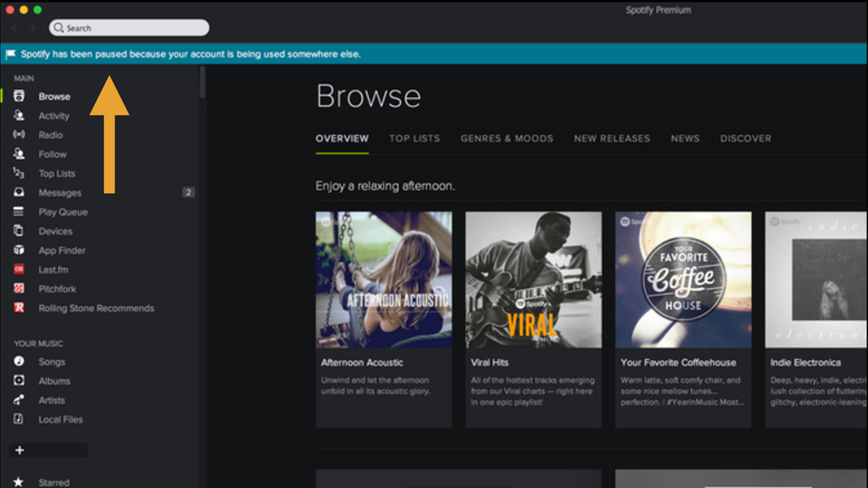Switch to the Genres & Moods tab

click(x=507, y=138)
